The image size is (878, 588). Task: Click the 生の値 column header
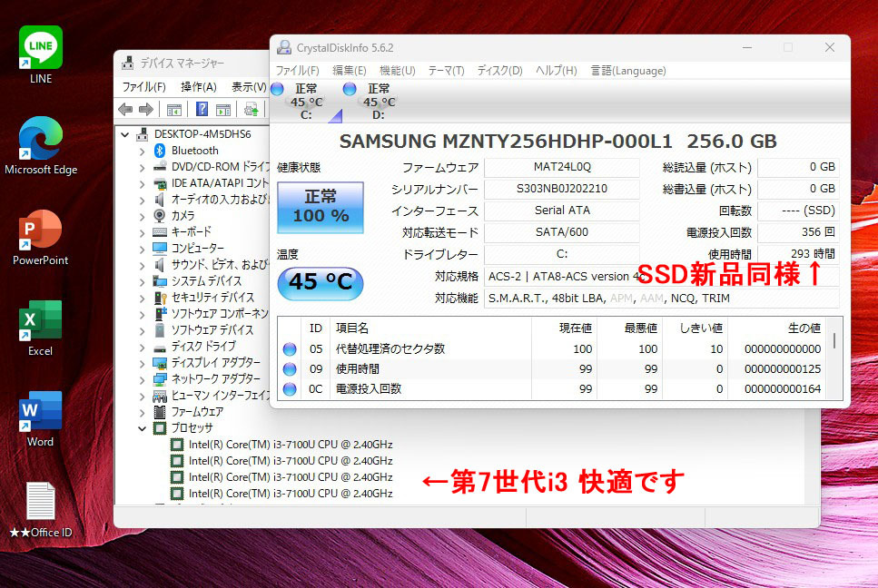point(804,328)
